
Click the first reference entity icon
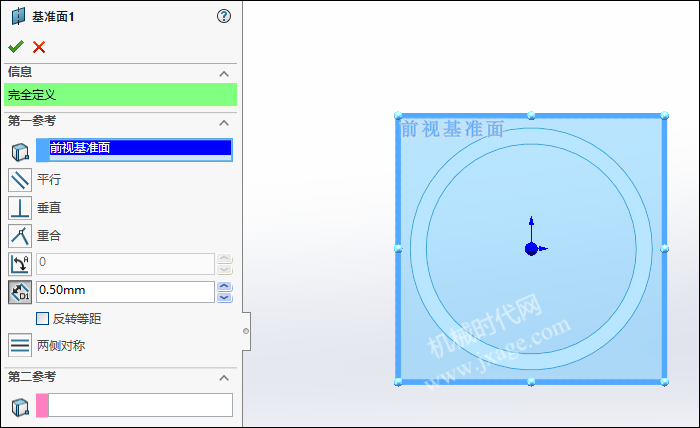pos(20,152)
